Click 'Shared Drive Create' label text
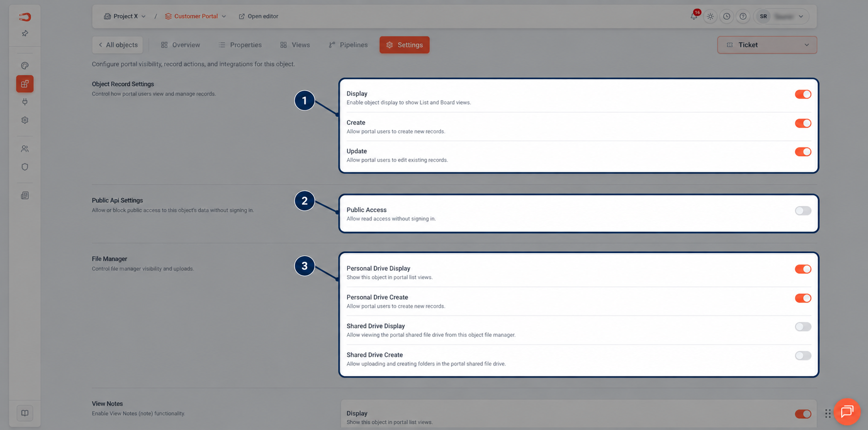 pyautogui.click(x=375, y=355)
